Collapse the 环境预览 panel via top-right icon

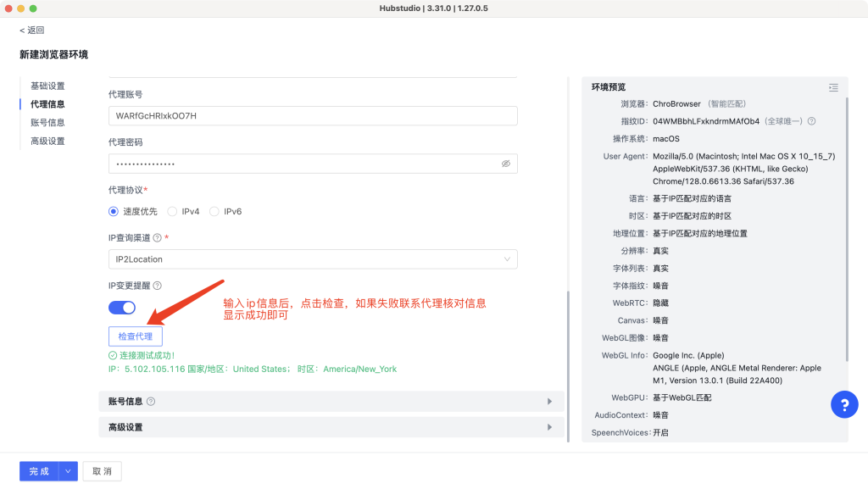tap(833, 87)
